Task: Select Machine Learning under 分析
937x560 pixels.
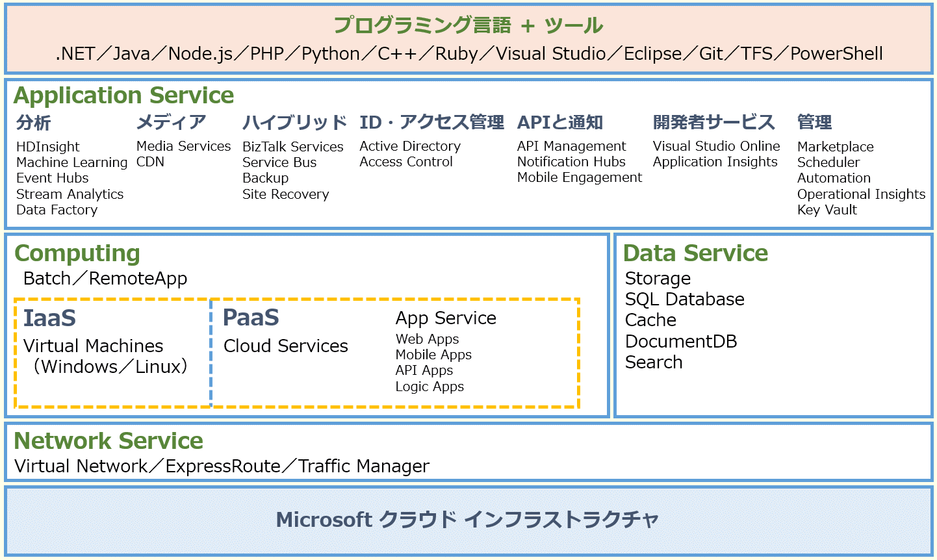Action: [72, 162]
